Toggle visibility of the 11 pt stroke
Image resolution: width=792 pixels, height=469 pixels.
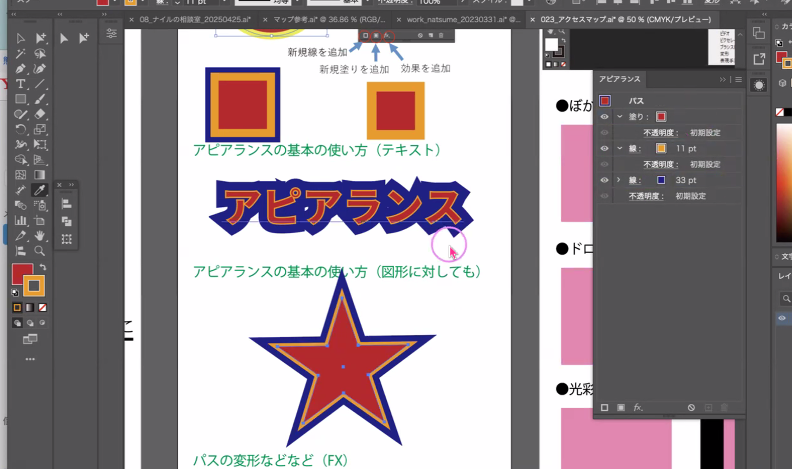[x=604, y=148]
